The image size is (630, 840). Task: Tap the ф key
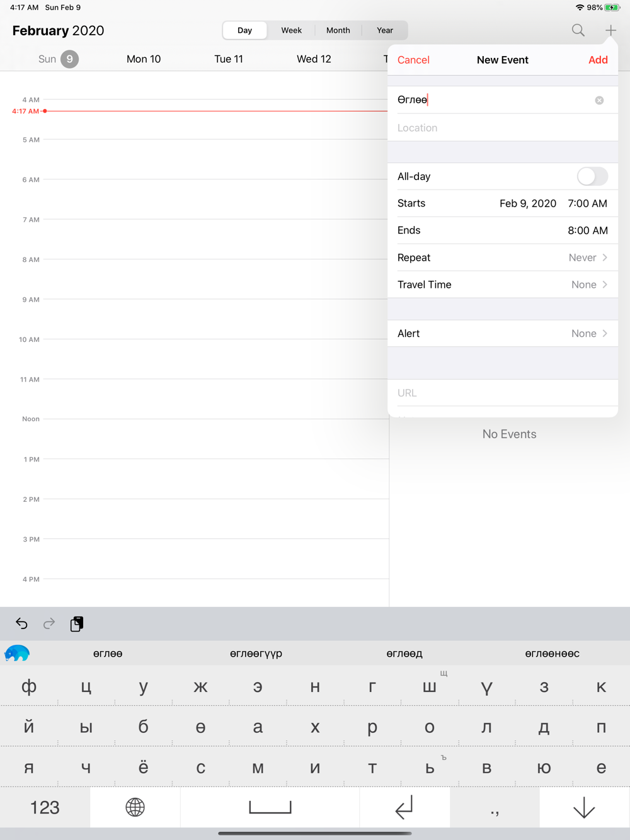29,686
